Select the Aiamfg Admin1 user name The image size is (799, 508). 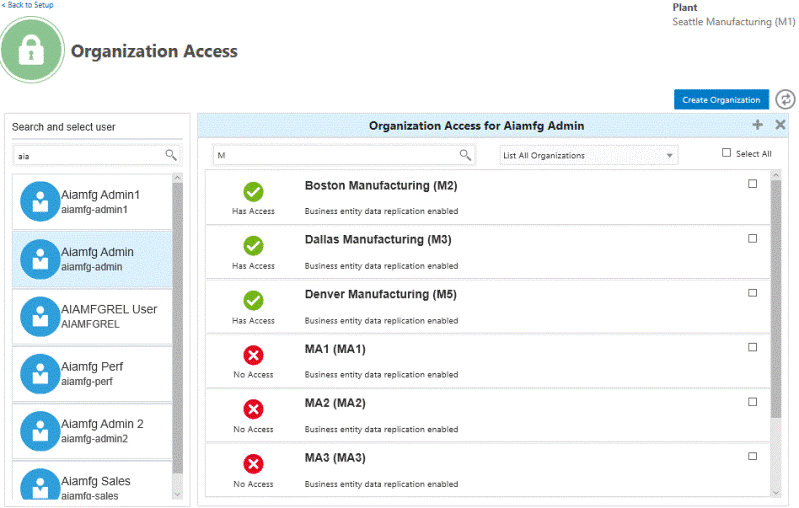[100, 195]
